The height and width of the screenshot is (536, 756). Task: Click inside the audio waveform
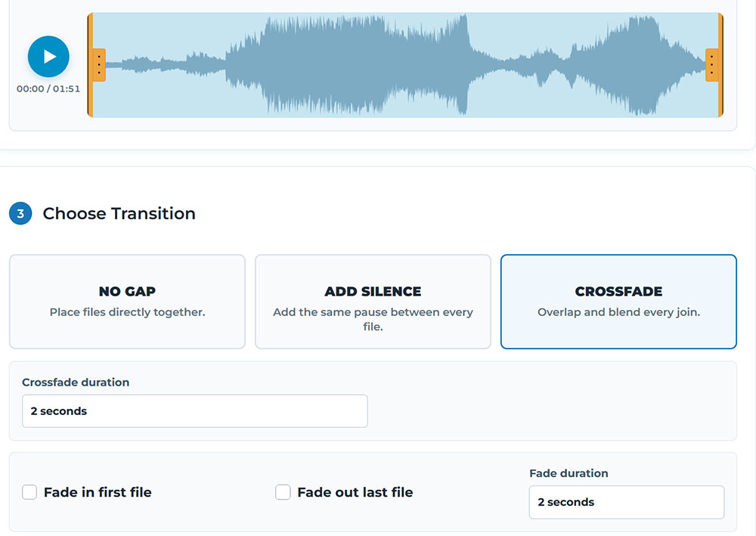pyautogui.click(x=405, y=64)
